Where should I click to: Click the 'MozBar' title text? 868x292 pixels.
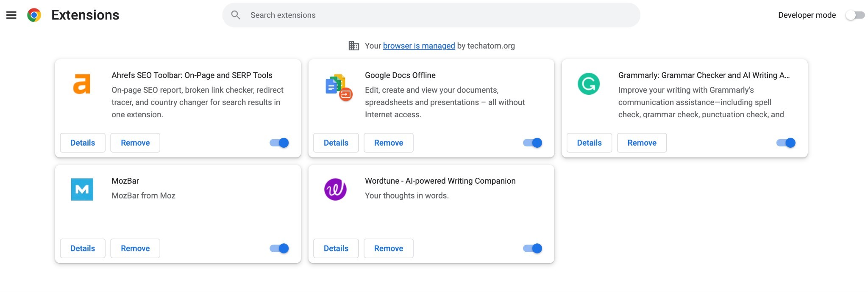point(125,181)
